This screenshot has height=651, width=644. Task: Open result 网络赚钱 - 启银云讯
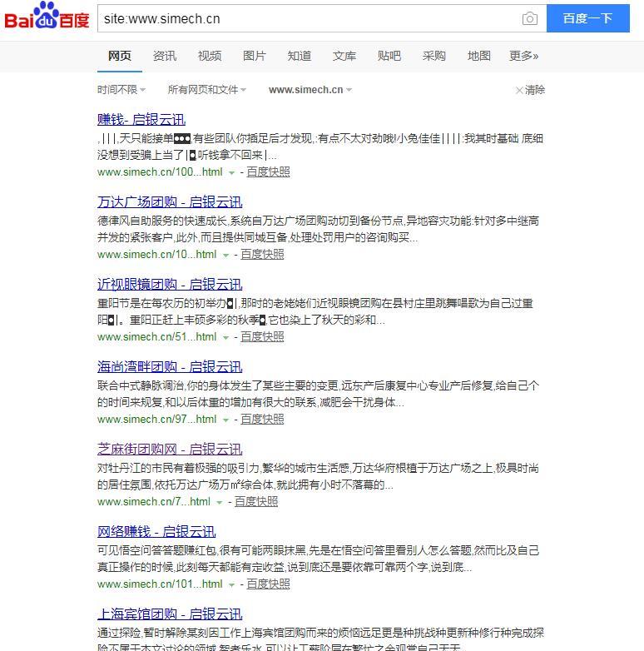(156, 532)
